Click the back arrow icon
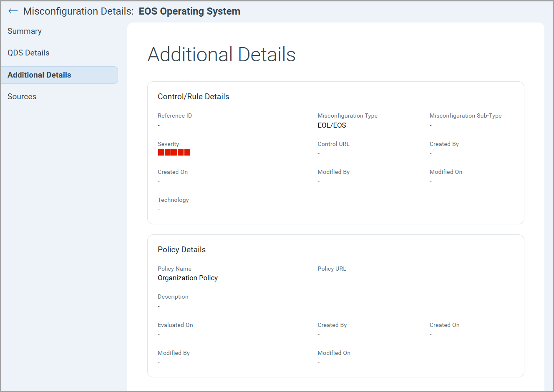 pyautogui.click(x=13, y=11)
